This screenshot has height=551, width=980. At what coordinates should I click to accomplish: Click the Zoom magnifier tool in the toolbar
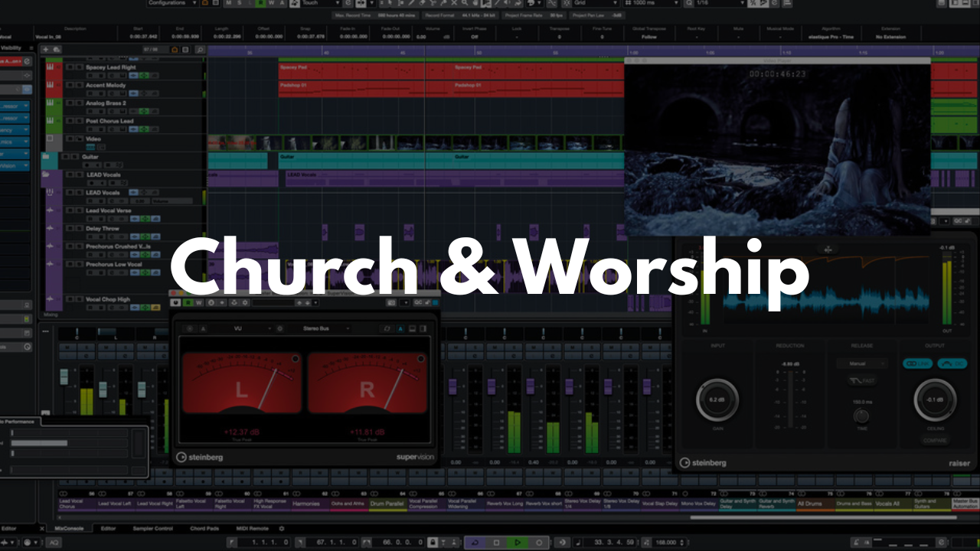click(x=465, y=4)
